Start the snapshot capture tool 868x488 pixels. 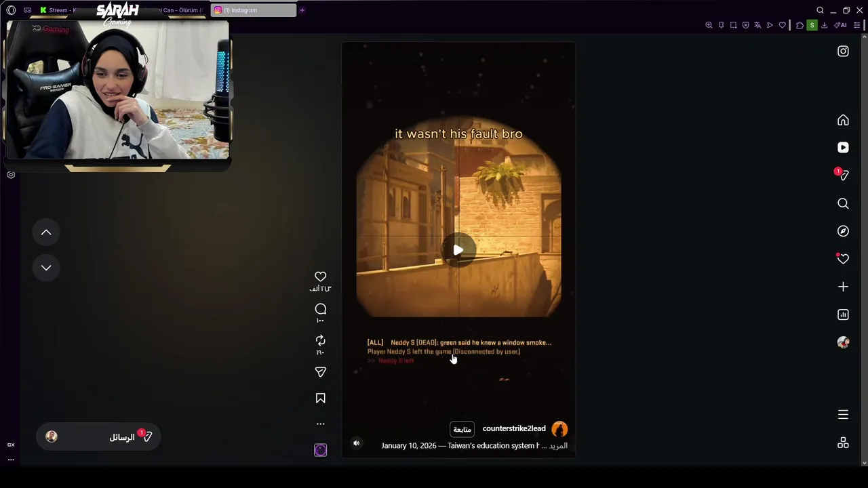(x=733, y=25)
